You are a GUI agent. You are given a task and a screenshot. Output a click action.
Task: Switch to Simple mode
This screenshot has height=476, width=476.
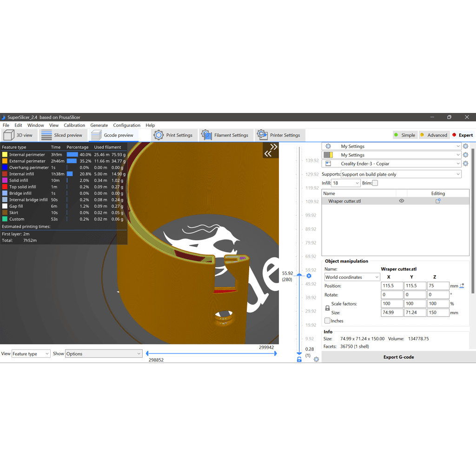[x=405, y=135]
